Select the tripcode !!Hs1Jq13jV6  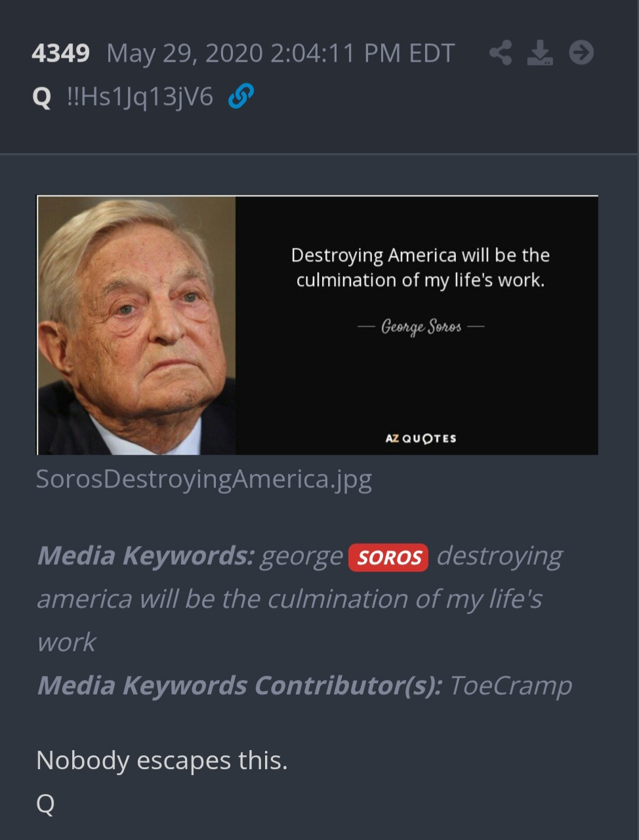pyautogui.click(x=140, y=97)
